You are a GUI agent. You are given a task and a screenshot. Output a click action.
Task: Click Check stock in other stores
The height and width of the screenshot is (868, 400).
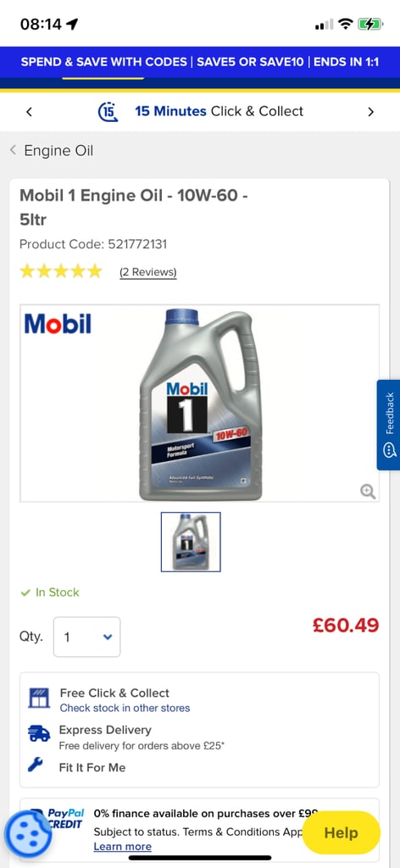tap(125, 708)
